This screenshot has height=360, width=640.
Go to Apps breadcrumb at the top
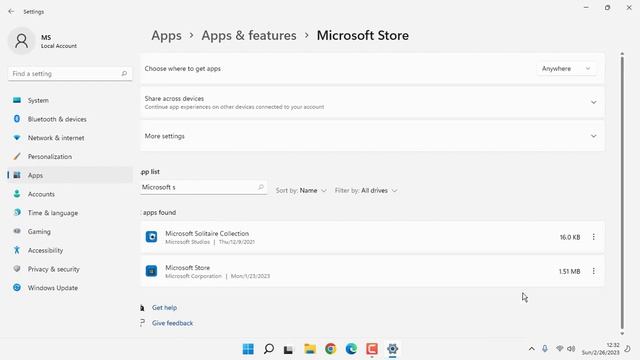pos(166,36)
